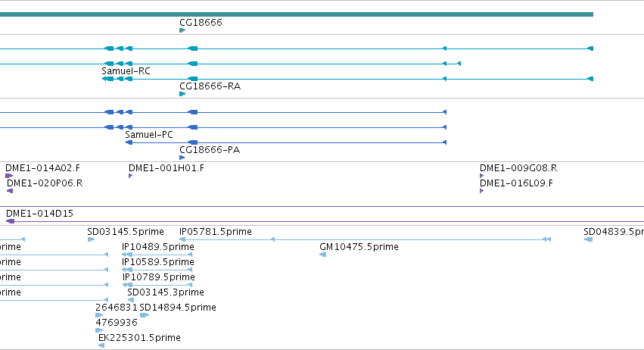Select the SD14894.5prime arrow glyph
The width and height of the screenshot is (644, 350).
(x=144, y=315)
